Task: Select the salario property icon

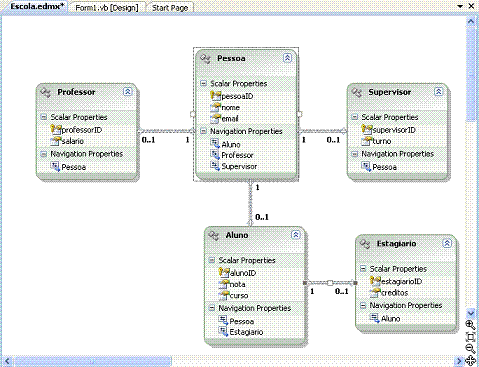Action: click(x=56, y=141)
